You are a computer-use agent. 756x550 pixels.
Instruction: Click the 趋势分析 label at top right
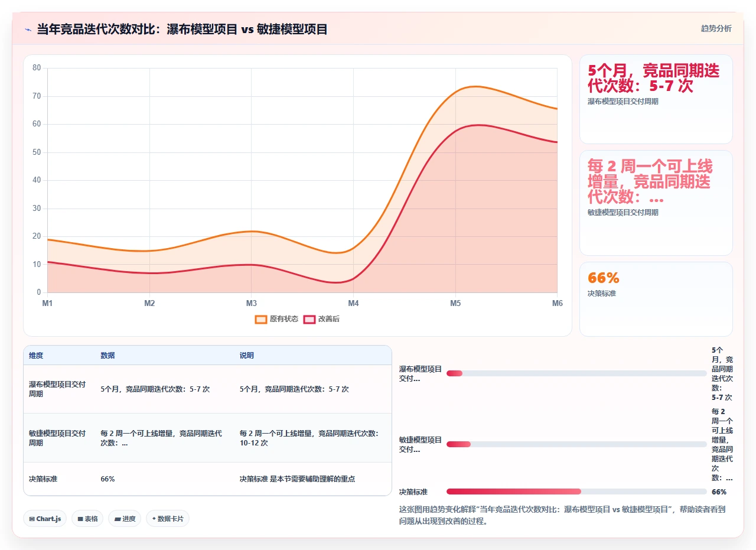click(x=716, y=28)
